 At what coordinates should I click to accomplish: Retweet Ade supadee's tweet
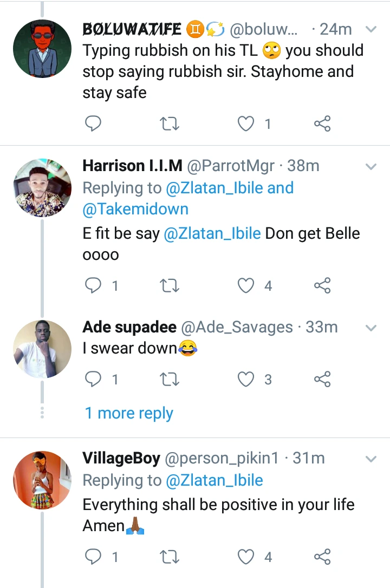click(170, 380)
